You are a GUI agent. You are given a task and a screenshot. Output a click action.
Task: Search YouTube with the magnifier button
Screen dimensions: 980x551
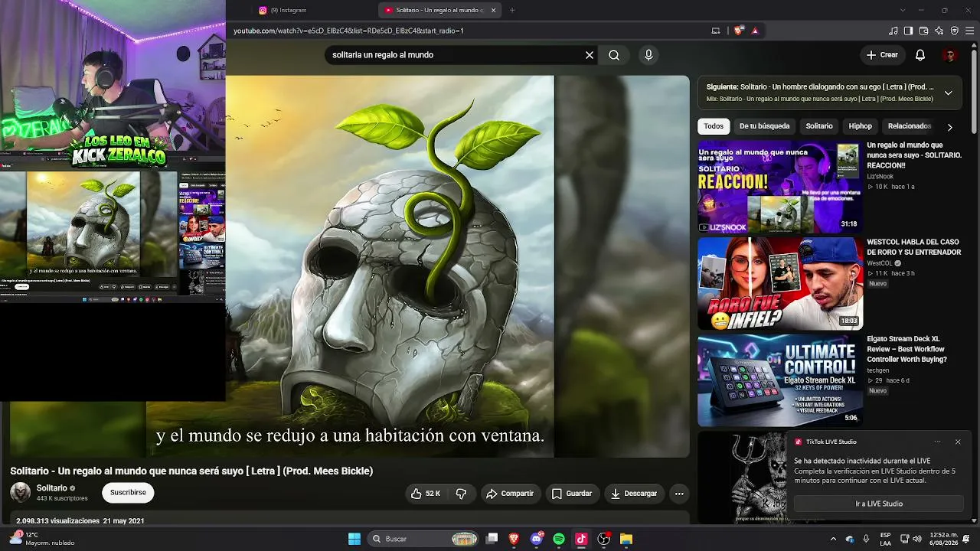click(614, 55)
